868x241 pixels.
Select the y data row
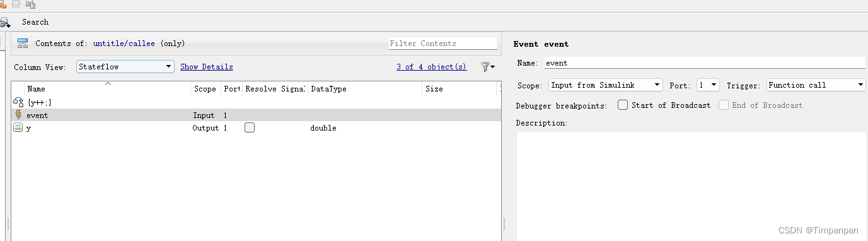[256, 128]
